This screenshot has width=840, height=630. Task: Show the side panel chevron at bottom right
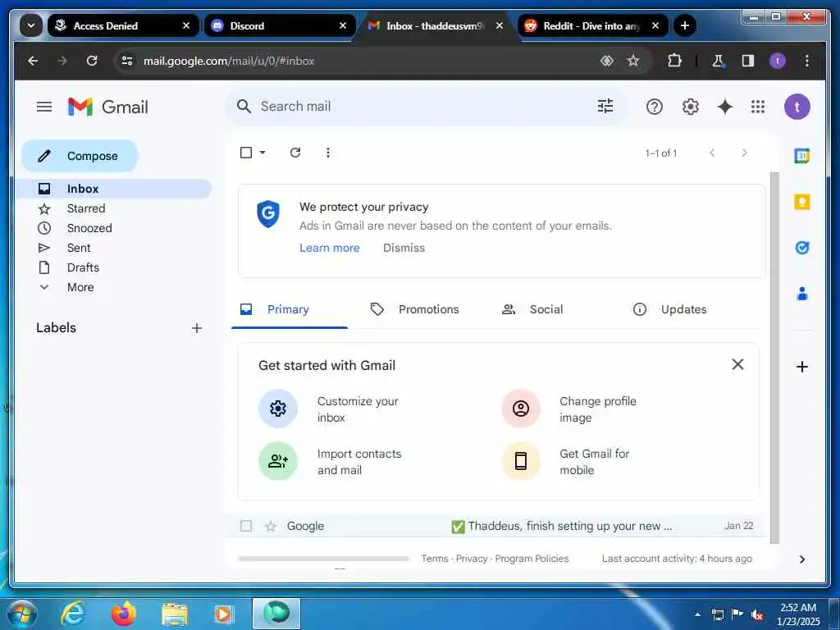click(802, 559)
